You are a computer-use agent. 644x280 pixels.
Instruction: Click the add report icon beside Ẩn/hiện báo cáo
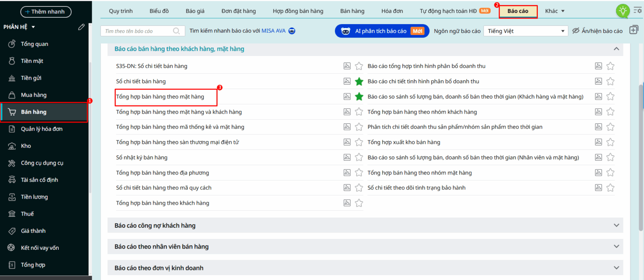pos(634,30)
